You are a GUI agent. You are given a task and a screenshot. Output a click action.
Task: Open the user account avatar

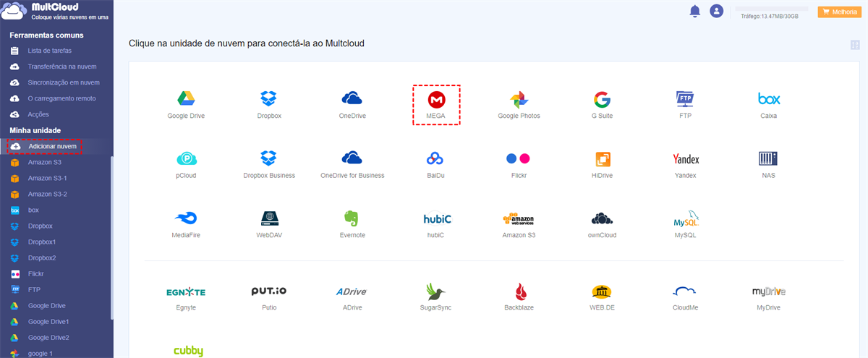(x=717, y=11)
